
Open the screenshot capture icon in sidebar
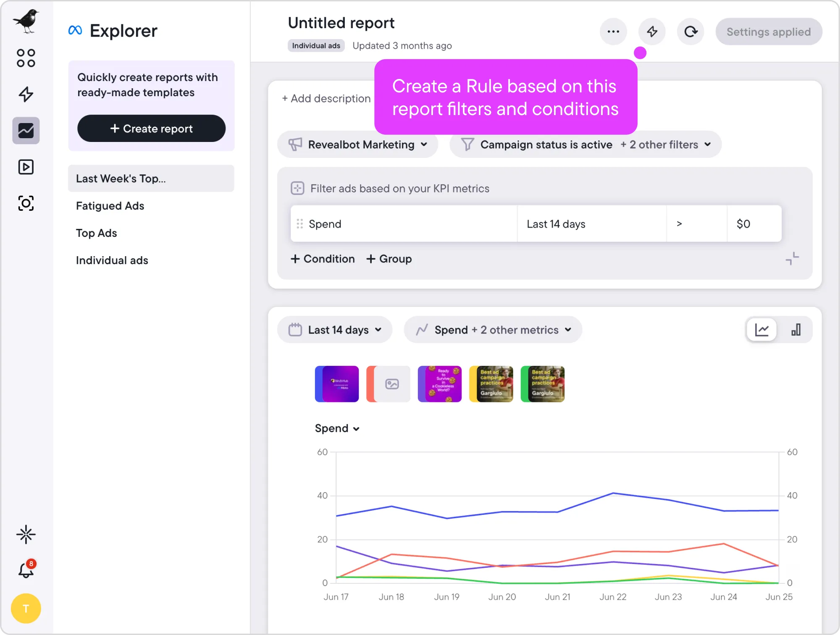click(26, 203)
